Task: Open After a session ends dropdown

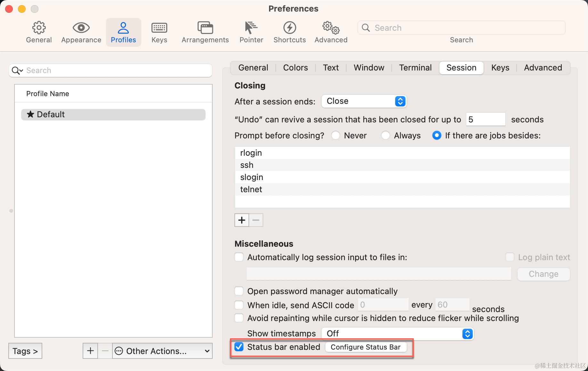Action: pyautogui.click(x=364, y=101)
